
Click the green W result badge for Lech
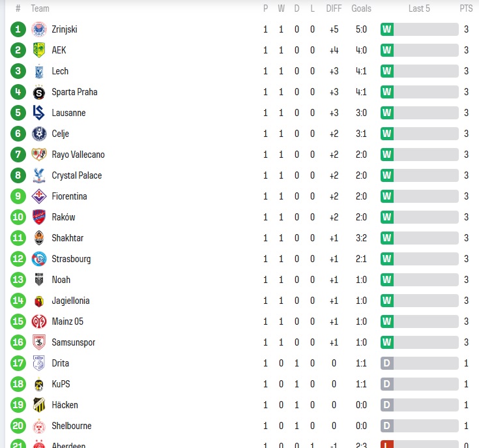[386, 71]
